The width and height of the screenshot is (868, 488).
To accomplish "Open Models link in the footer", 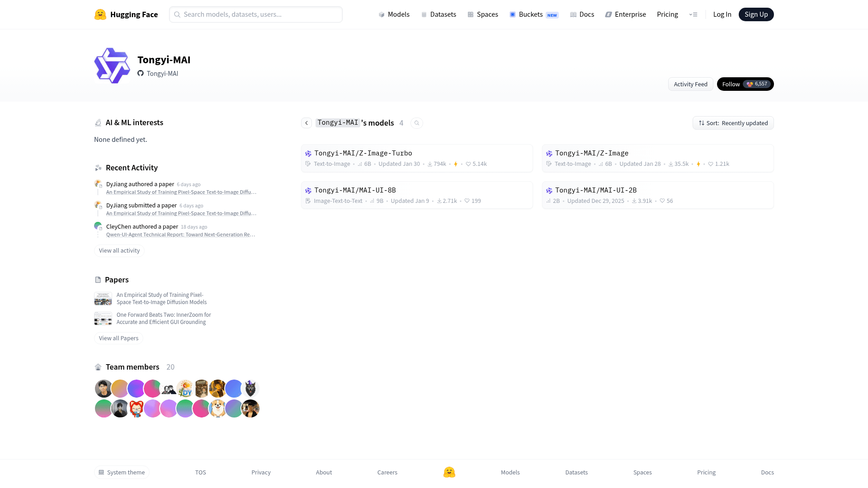I will [510, 472].
